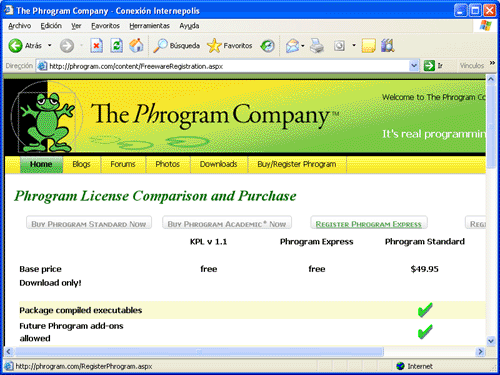Click the vertical scrollbar up arrow
Screen dimensions: 500x375
491,80
